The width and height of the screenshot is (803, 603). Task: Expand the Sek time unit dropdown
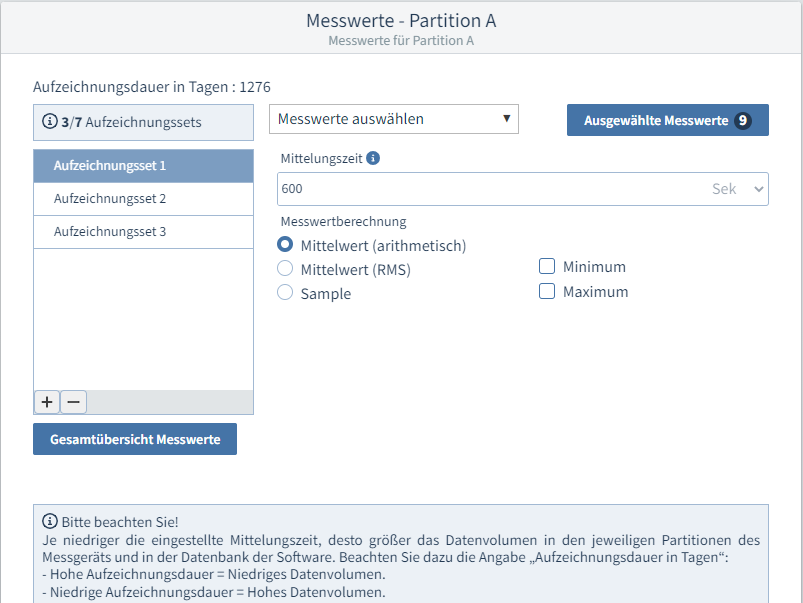coord(738,189)
